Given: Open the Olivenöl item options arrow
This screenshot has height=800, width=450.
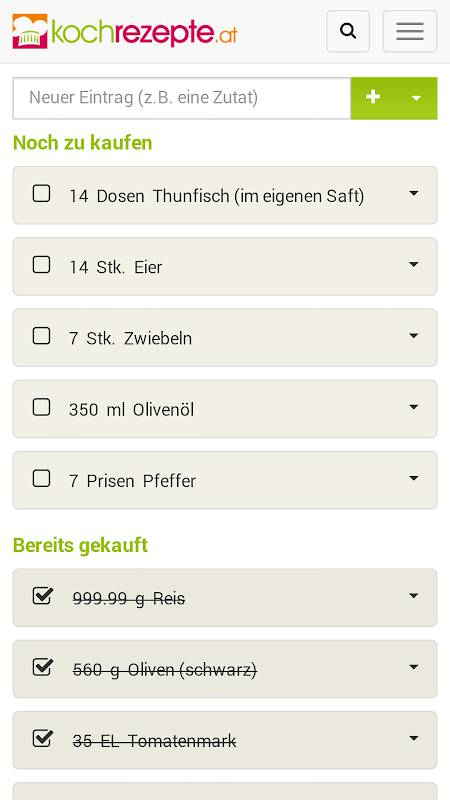Looking at the screenshot, I should point(414,408).
